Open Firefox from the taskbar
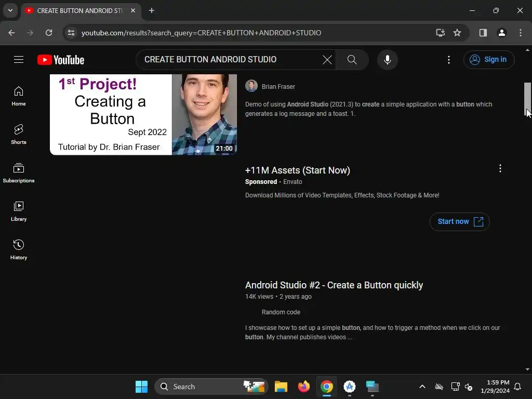 pyautogui.click(x=303, y=387)
